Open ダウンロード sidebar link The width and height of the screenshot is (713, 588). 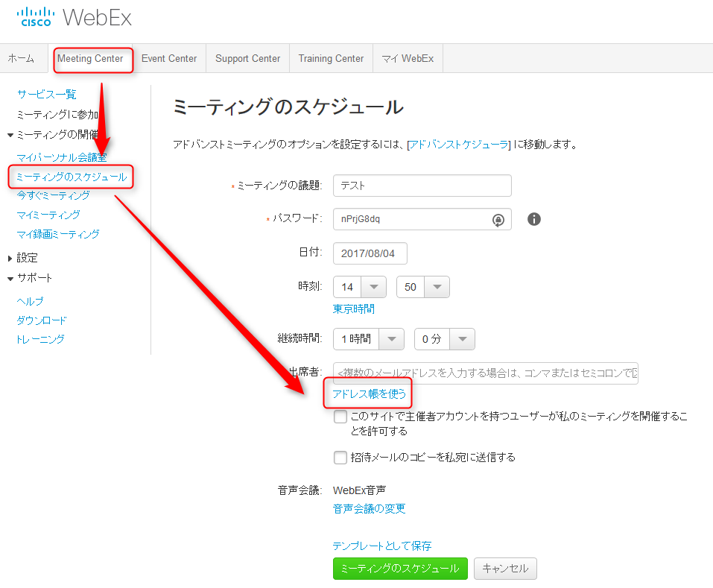click(42, 320)
